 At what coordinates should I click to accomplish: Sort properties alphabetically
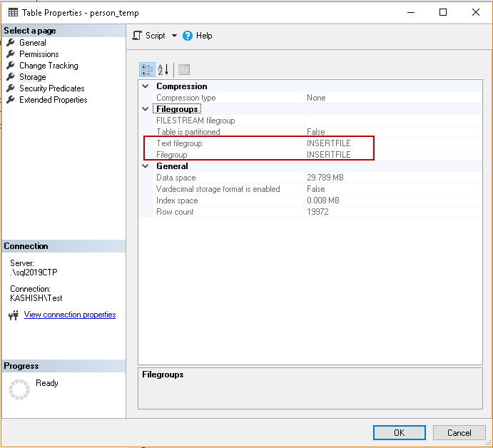(x=163, y=69)
